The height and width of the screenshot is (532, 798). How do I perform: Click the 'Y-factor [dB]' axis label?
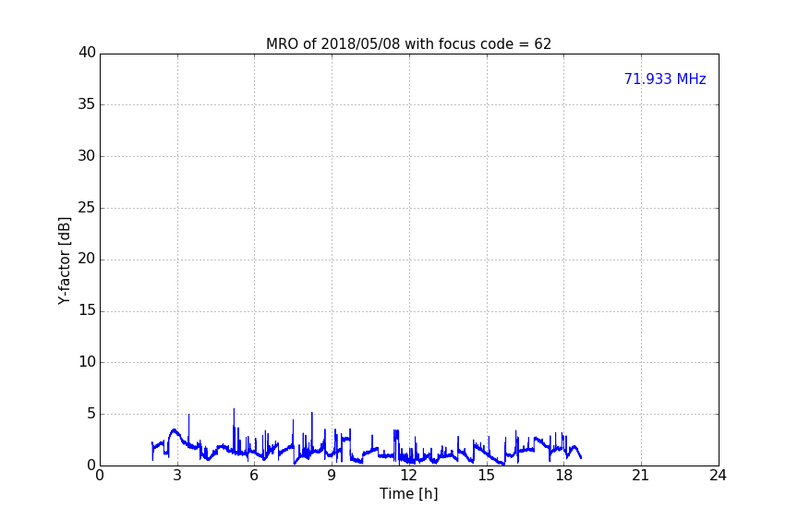click(x=64, y=260)
